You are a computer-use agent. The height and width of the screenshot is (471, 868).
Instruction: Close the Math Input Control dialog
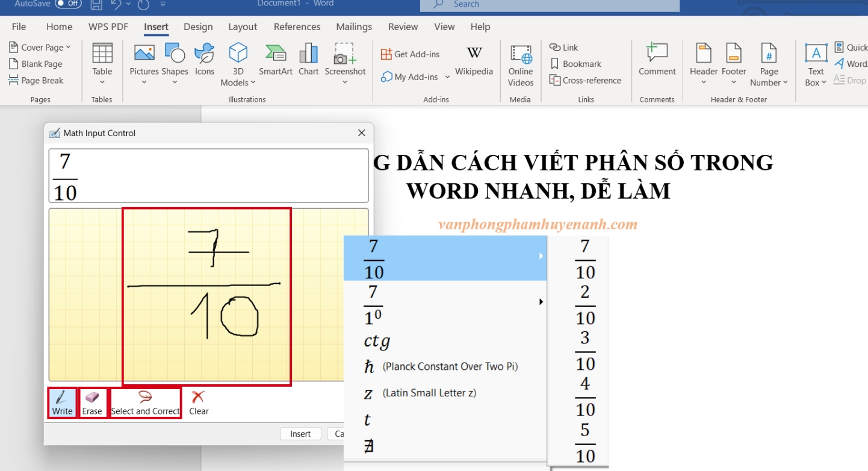[362, 133]
